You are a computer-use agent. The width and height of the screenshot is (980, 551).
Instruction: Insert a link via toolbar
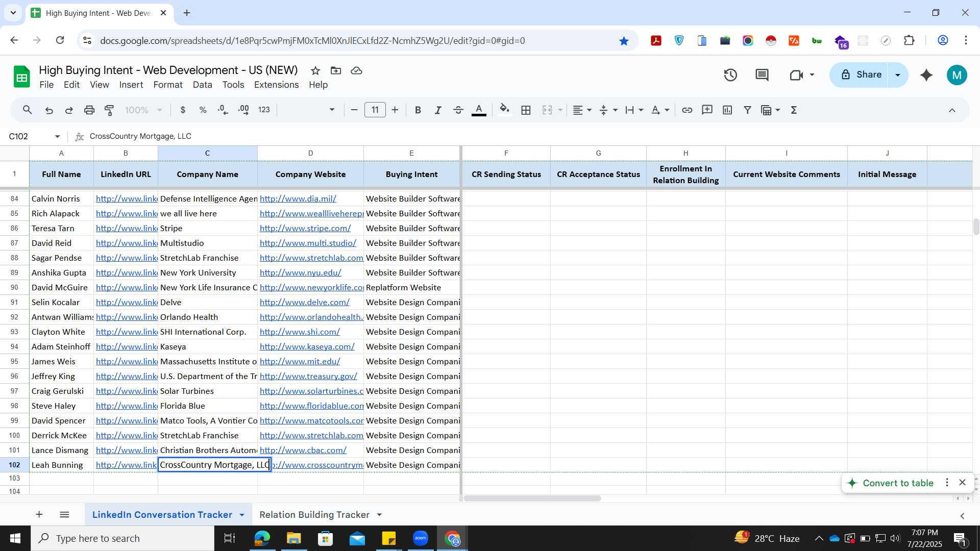pyautogui.click(x=687, y=110)
